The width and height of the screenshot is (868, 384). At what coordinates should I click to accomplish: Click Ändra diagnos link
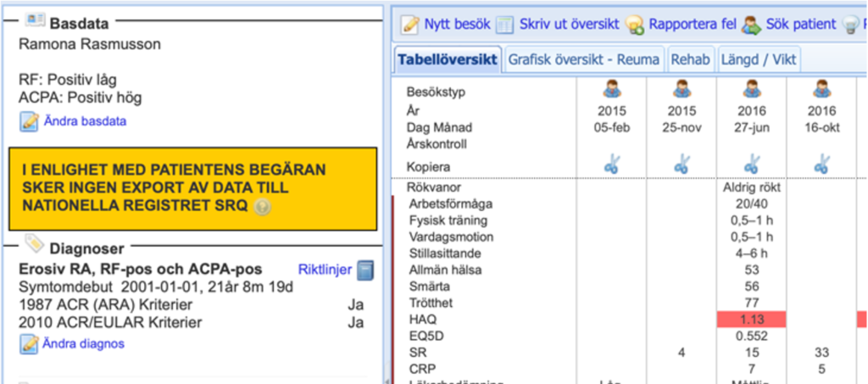(x=84, y=343)
